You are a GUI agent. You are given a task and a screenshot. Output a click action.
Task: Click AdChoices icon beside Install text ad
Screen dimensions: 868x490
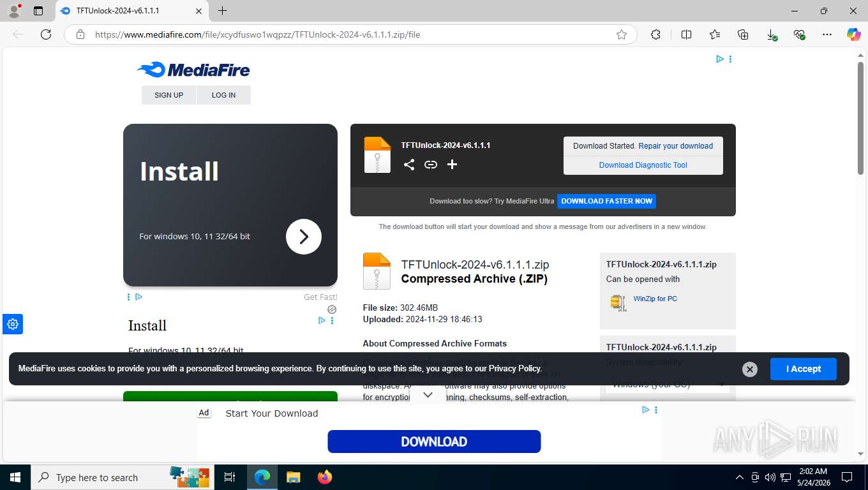tap(322, 320)
